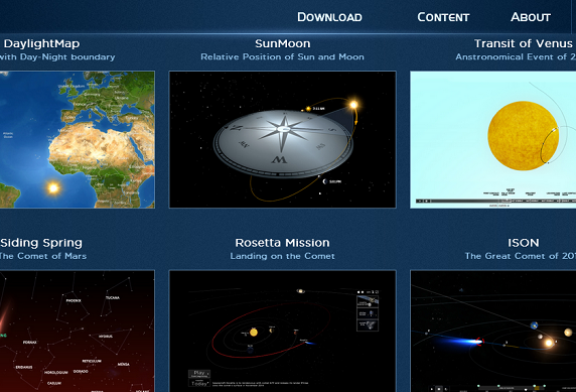Open the ISON title link
The image size is (576, 392).
(523, 242)
